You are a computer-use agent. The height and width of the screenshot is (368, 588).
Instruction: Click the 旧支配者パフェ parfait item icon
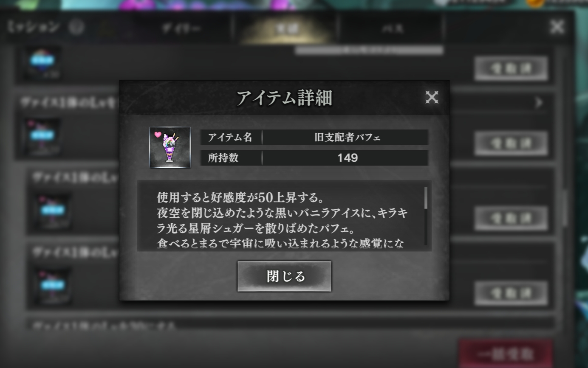click(x=170, y=147)
